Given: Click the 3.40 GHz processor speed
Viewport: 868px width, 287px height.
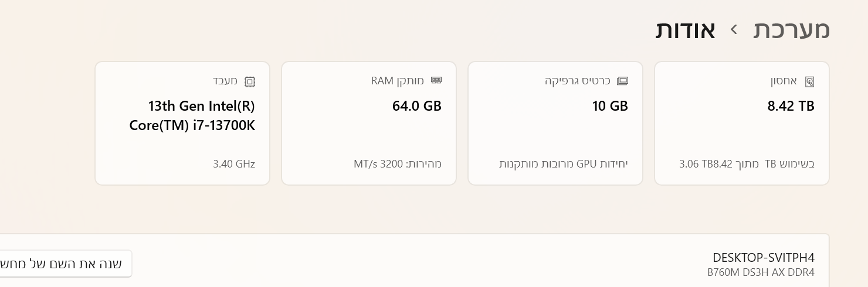Looking at the screenshot, I should [x=233, y=164].
